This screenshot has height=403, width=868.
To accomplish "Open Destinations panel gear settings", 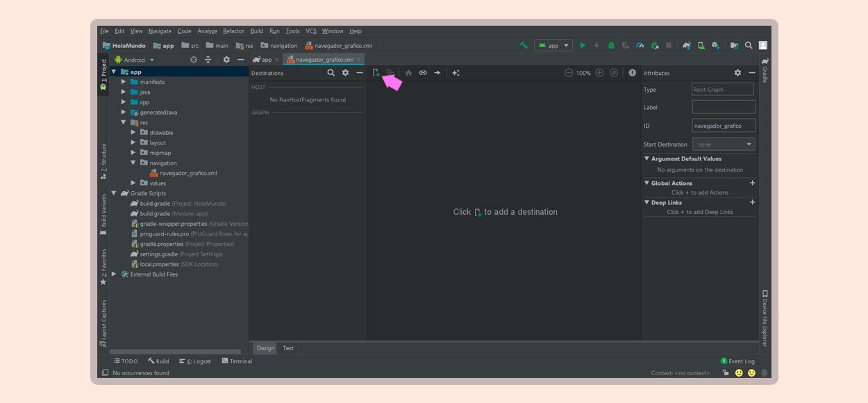I will 345,73.
